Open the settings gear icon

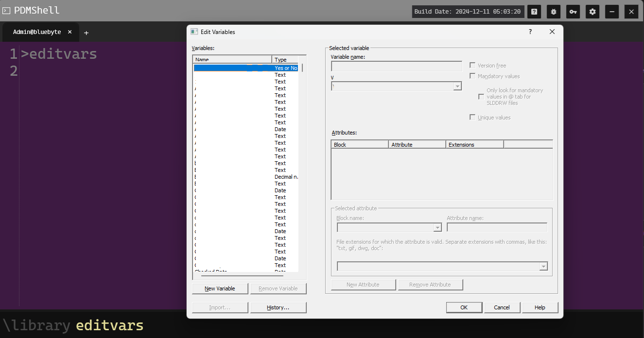tap(592, 11)
